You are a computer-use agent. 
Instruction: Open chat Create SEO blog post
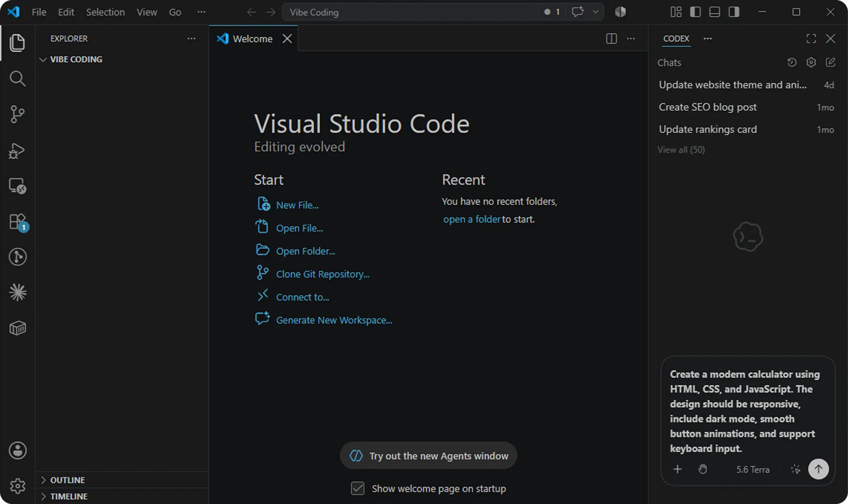tap(746, 107)
